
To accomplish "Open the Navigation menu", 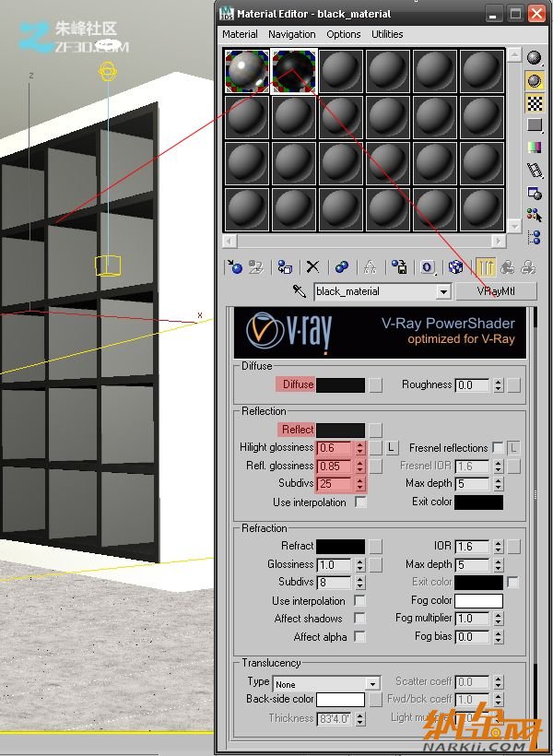I will coord(291,34).
